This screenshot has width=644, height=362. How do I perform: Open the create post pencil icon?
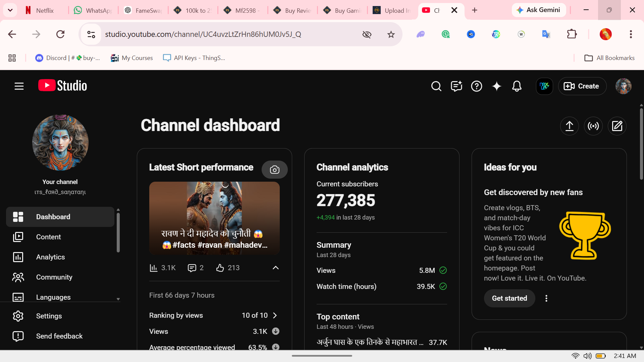(x=617, y=126)
